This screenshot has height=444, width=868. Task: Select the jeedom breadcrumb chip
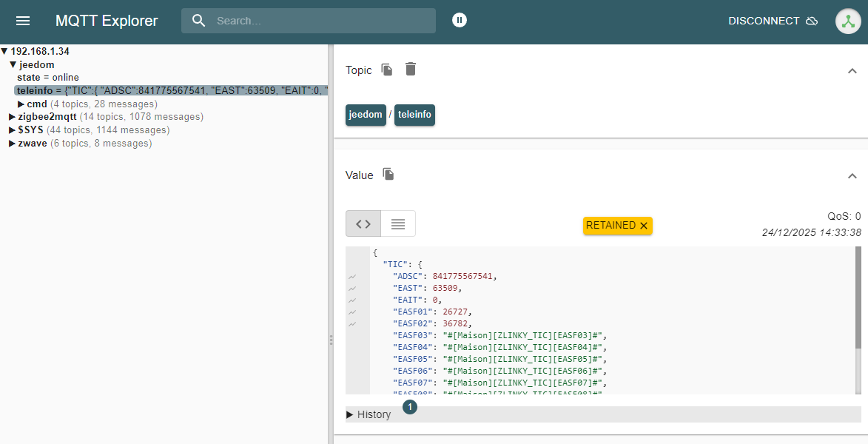(x=366, y=115)
